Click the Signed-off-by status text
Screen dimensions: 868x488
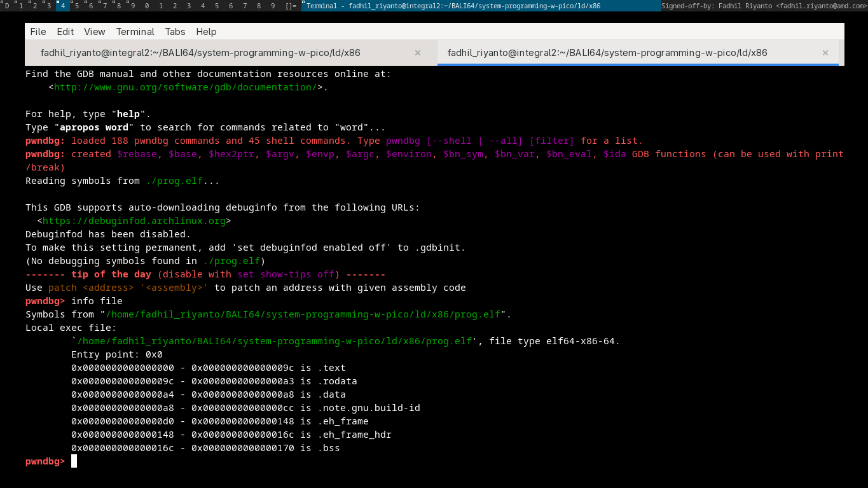coord(763,6)
